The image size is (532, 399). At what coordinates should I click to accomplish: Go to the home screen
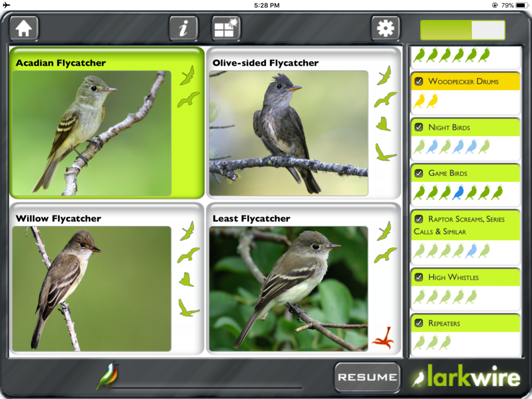click(x=24, y=28)
